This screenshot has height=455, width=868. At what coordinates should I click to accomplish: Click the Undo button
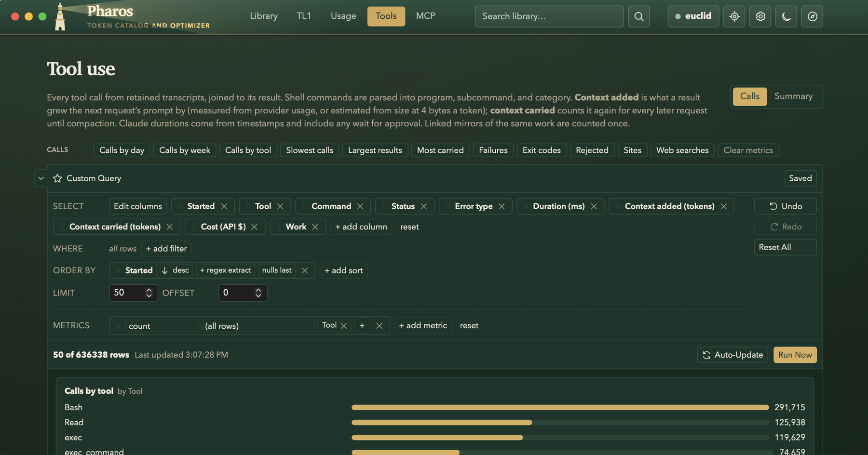tap(785, 206)
